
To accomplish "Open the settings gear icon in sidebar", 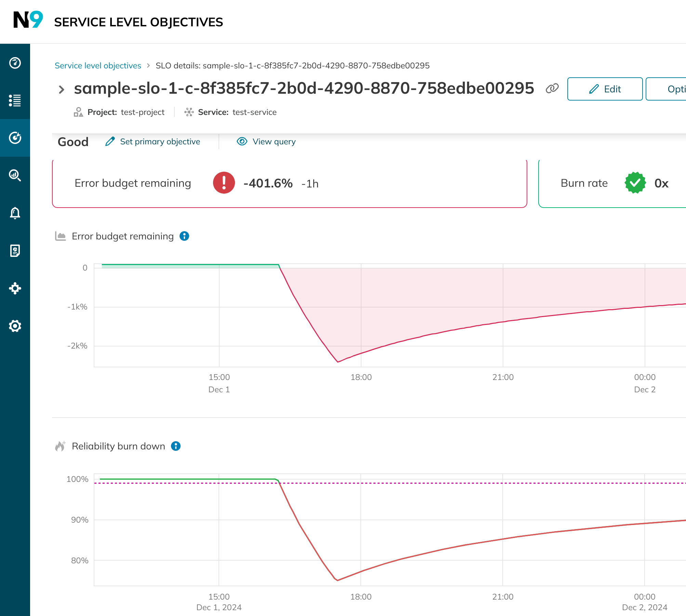I will coord(15,326).
